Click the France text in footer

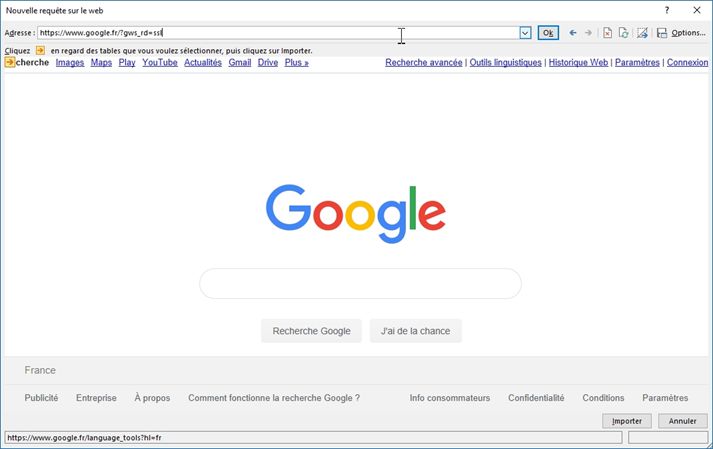click(x=40, y=370)
